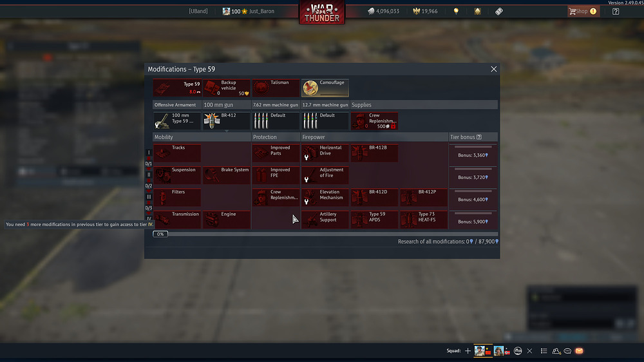Open the Camouflage customization
Screen dimensions: 644x362
pos(325,88)
